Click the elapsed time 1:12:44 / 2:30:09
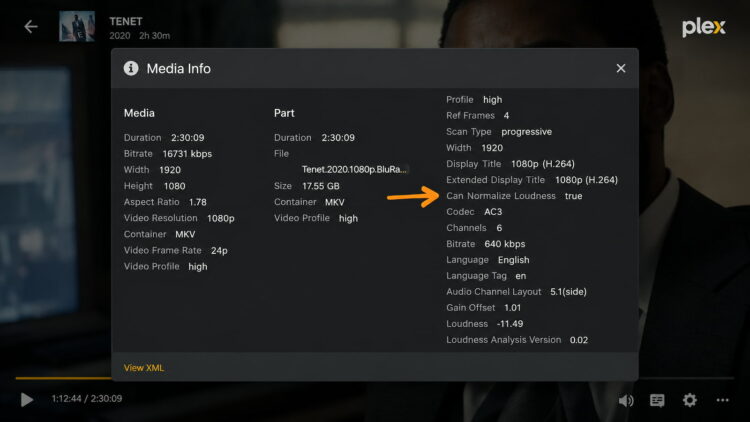This screenshot has width=750, height=422. (x=87, y=399)
